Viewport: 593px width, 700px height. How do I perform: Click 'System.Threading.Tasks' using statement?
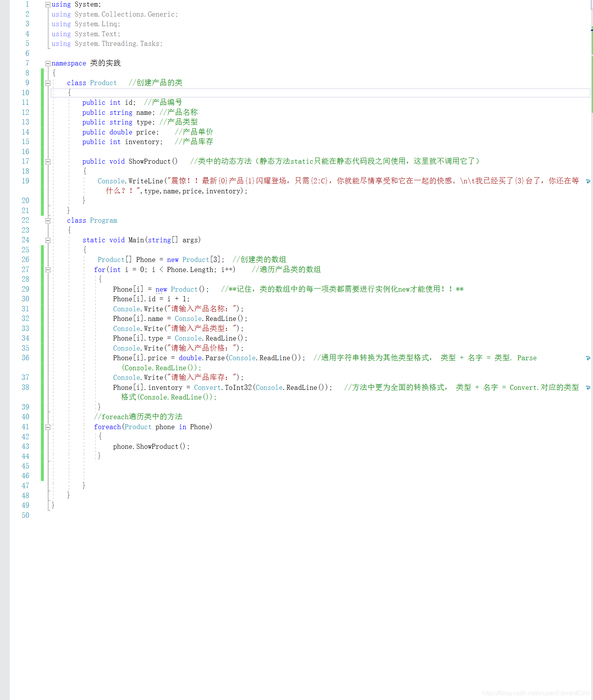pyautogui.click(x=117, y=44)
